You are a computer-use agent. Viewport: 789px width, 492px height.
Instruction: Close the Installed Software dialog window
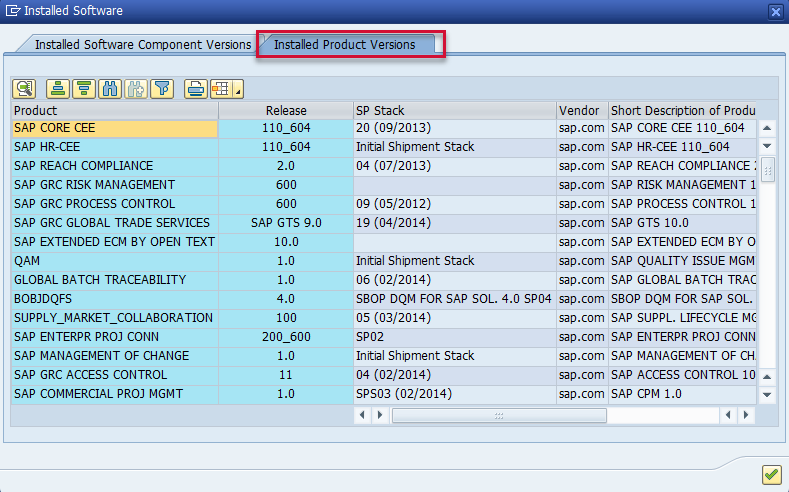(775, 11)
